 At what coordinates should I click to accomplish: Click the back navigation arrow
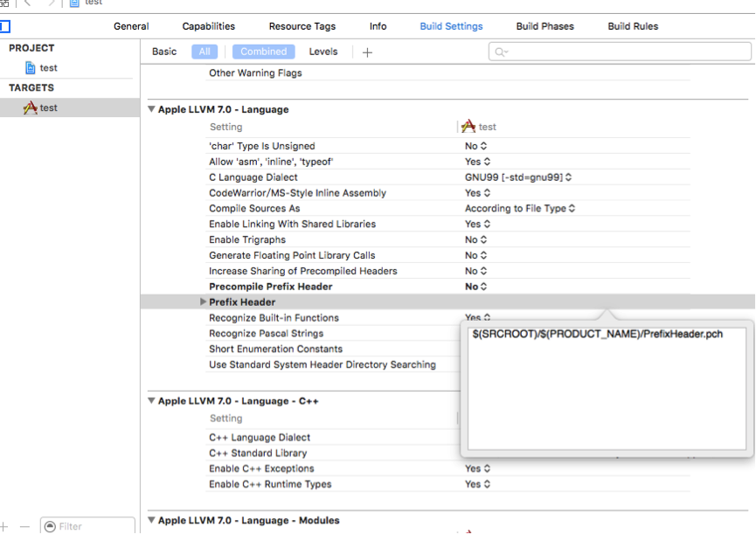point(27,3)
